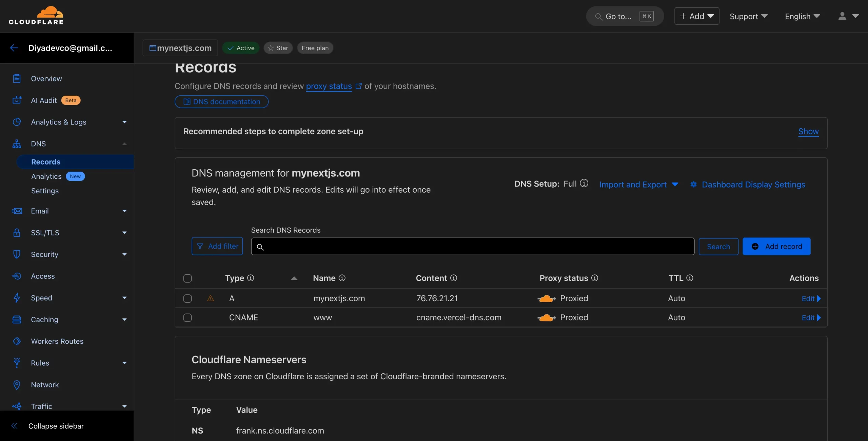Select the checkbox next to A record
Image resolution: width=868 pixels, height=441 pixels.
[x=187, y=298]
